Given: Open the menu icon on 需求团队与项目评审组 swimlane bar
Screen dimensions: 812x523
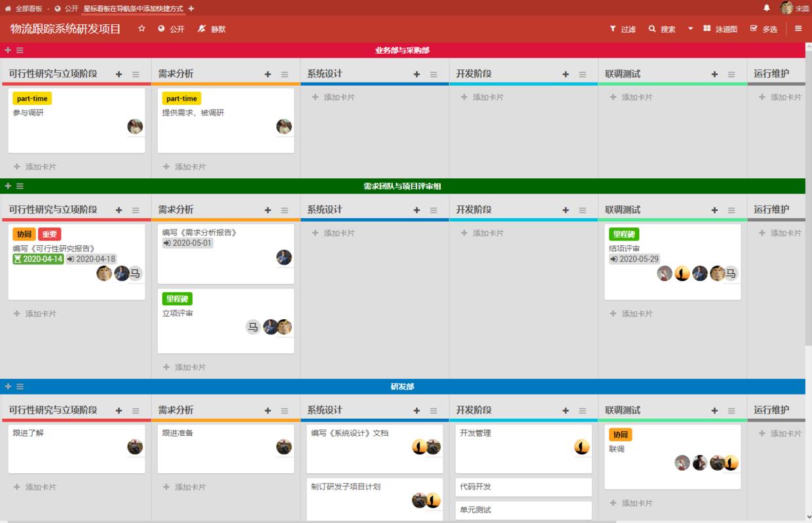Looking at the screenshot, I should tap(20, 186).
